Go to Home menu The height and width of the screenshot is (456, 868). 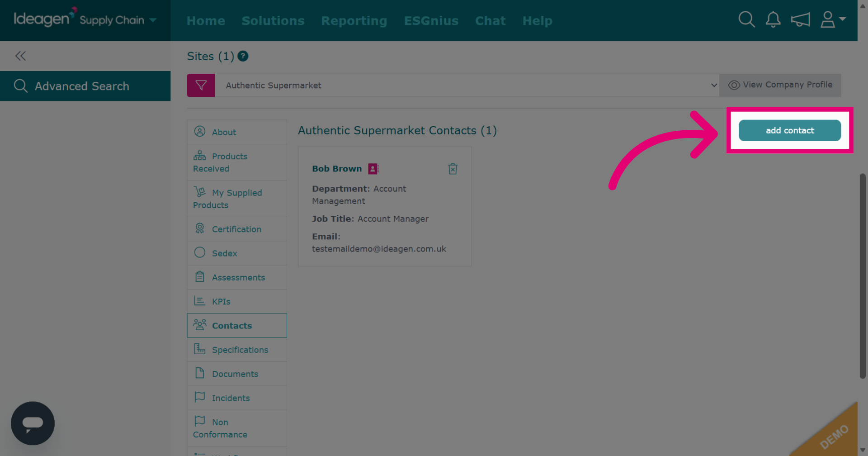click(x=206, y=21)
